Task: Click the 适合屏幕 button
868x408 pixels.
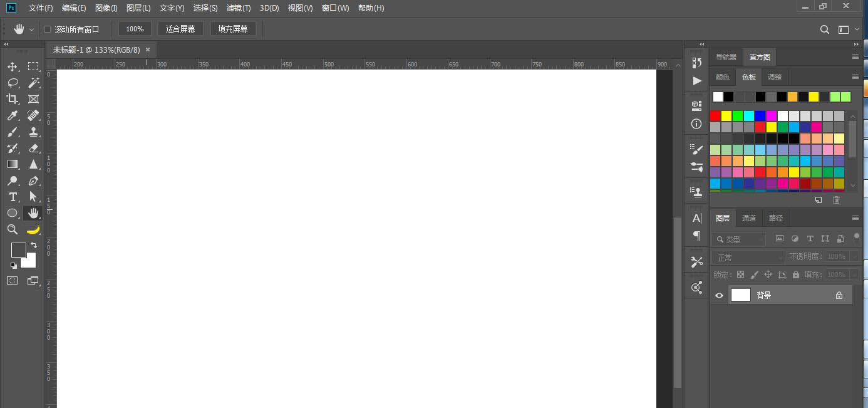Action: (x=180, y=29)
